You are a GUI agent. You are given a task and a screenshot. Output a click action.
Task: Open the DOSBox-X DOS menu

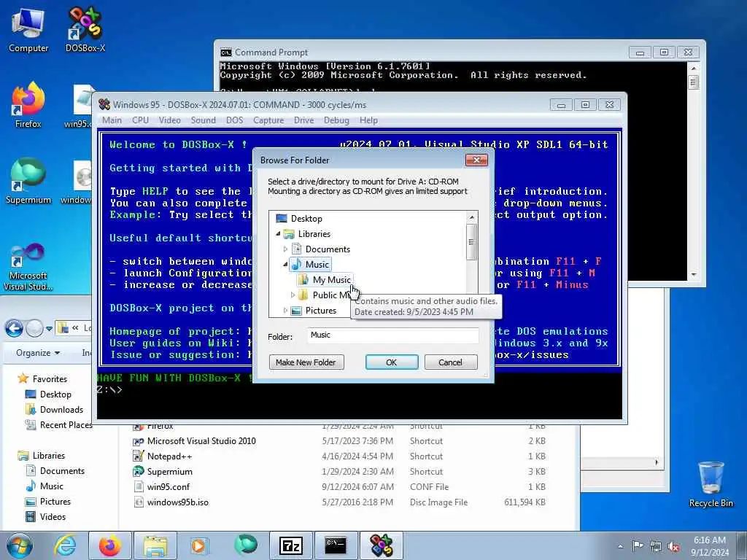click(x=234, y=120)
